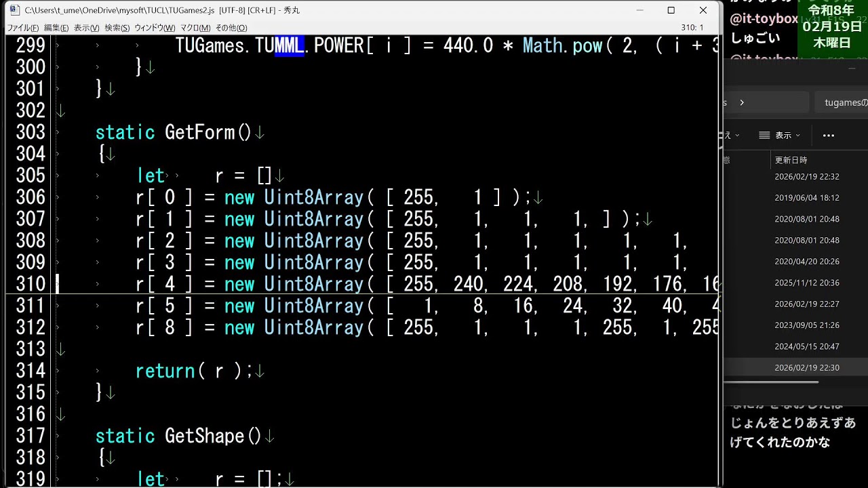Open the three-dot more options in Explorer
This screenshot has width=868, height=488.
point(828,136)
